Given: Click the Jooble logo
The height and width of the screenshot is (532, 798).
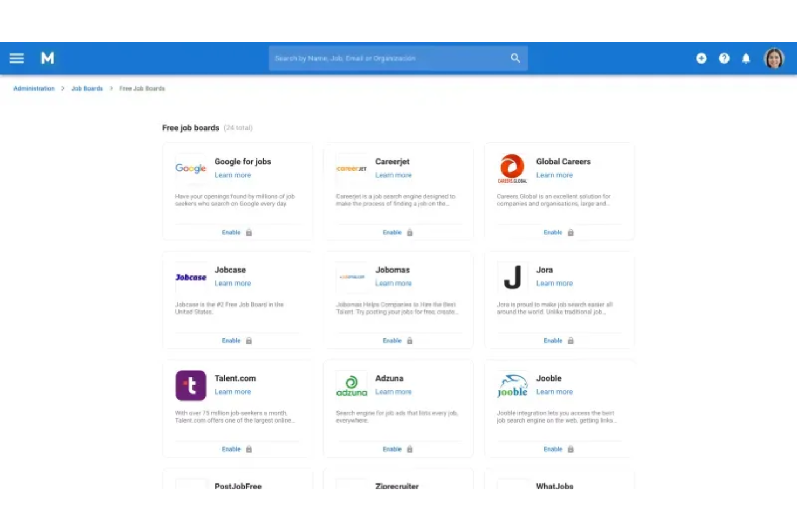Looking at the screenshot, I should click(x=512, y=385).
